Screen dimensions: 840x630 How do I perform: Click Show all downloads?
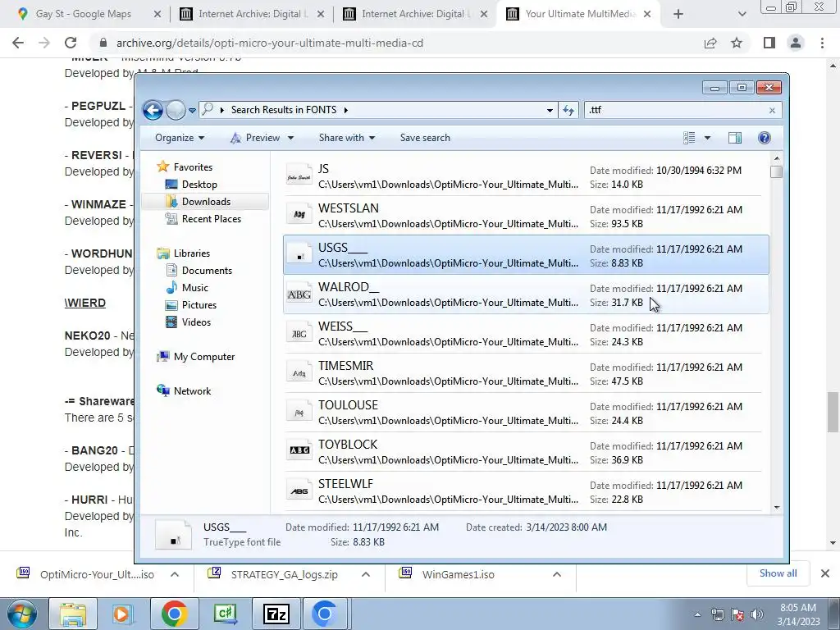pyautogui.click(x=778, y=573)
